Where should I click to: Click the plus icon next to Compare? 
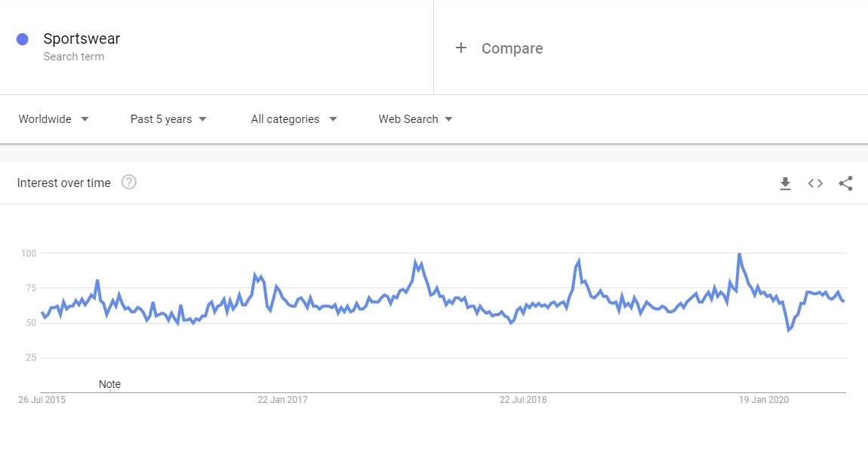[461, 48]
